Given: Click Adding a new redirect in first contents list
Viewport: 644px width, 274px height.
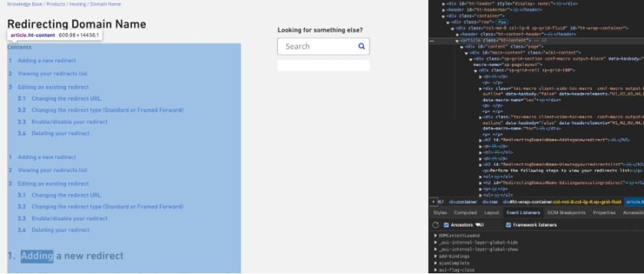Looking at the screenshot, I should coord(47,61).
